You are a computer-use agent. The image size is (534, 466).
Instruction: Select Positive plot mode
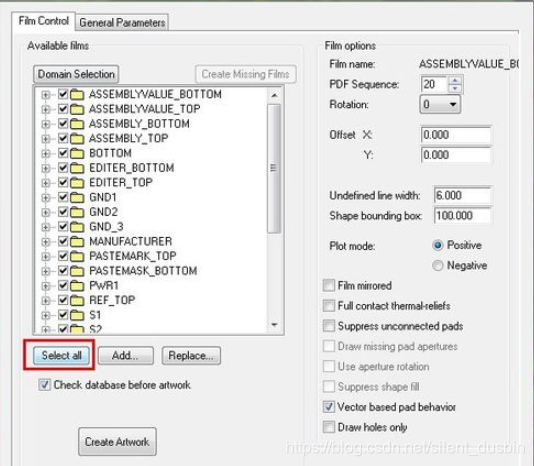point(438,245)
